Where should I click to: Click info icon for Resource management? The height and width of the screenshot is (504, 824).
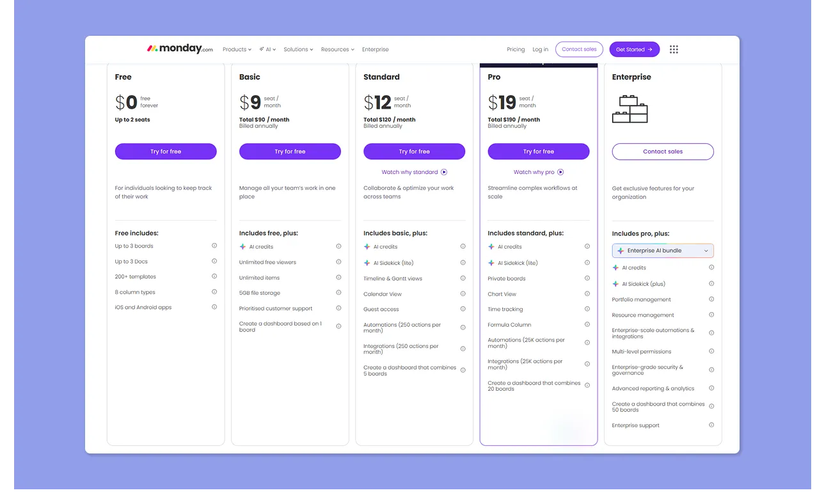tap(711, 315)
